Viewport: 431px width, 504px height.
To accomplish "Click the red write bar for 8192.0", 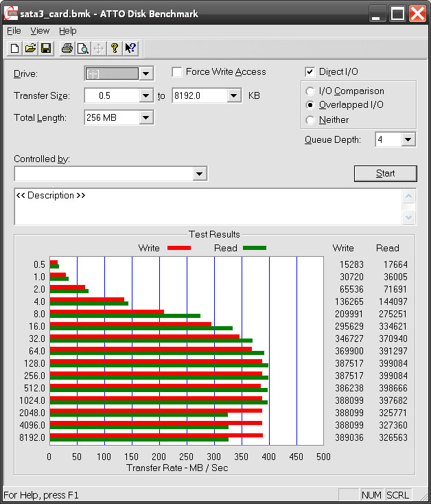I will point(156,435).
